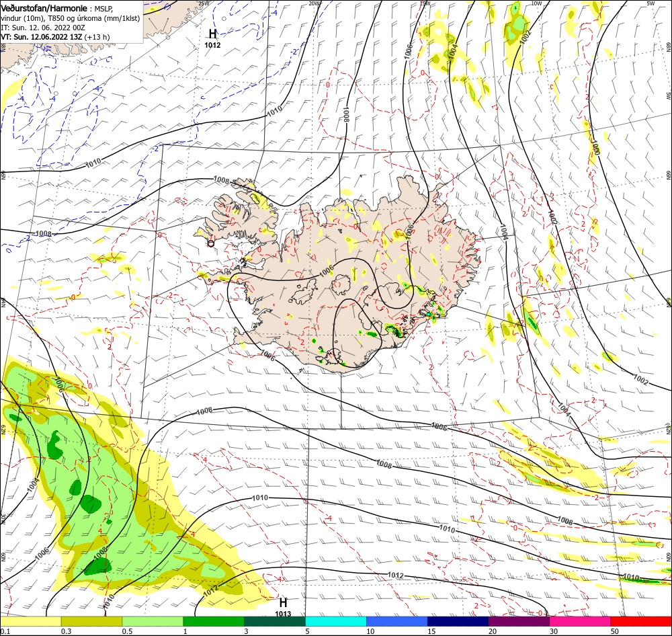
Task: Click the '3' legend scale value
Action: (x=247, y=631)
